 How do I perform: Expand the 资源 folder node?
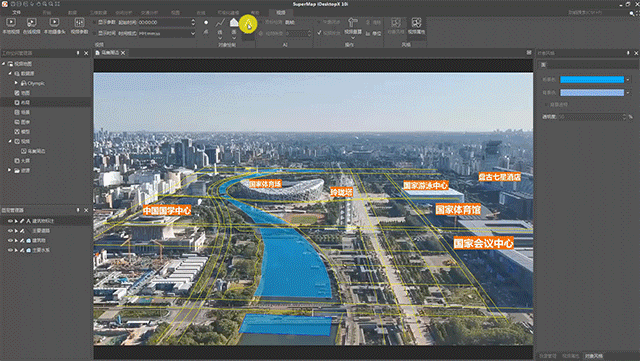[9, 170]
